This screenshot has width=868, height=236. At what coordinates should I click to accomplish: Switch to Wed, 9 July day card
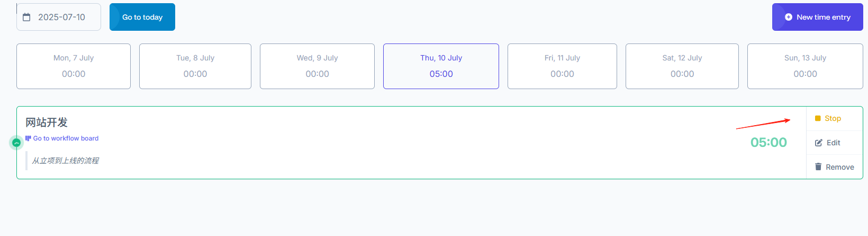pyautogui.click(x=318, y=66)
